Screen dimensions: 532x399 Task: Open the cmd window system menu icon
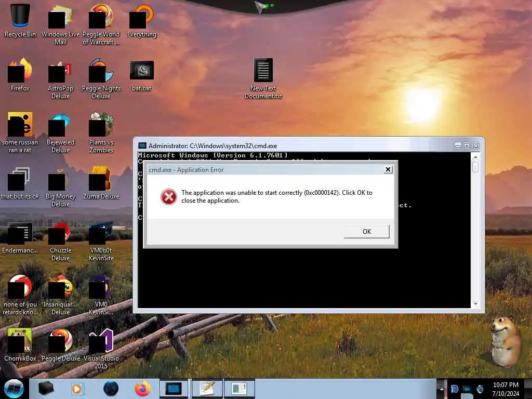pyautogui.click(x=142, y=145)
